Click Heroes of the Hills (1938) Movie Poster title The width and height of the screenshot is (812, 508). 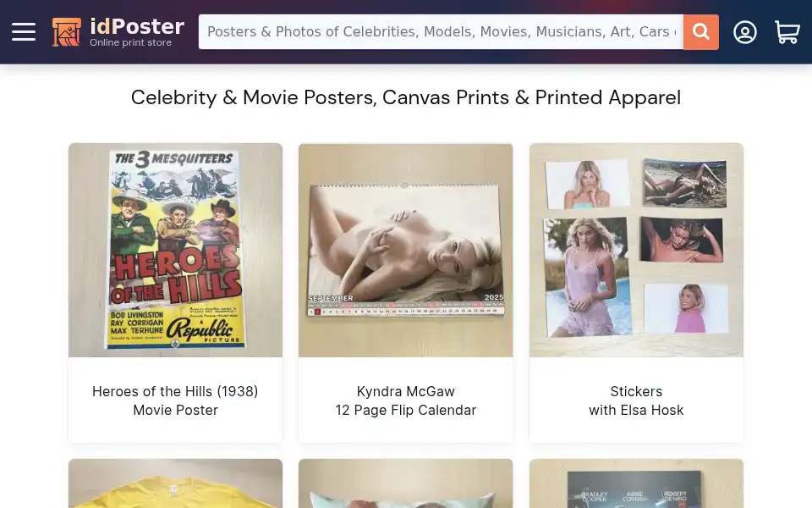coord(176,400)
